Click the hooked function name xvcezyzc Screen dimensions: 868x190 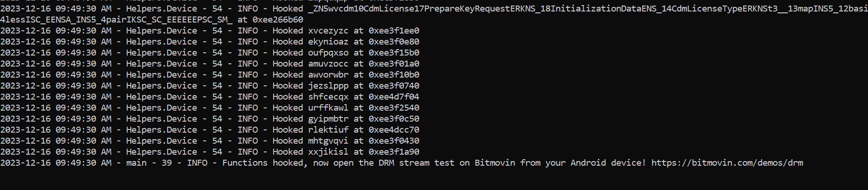click(x=328, y=31)
